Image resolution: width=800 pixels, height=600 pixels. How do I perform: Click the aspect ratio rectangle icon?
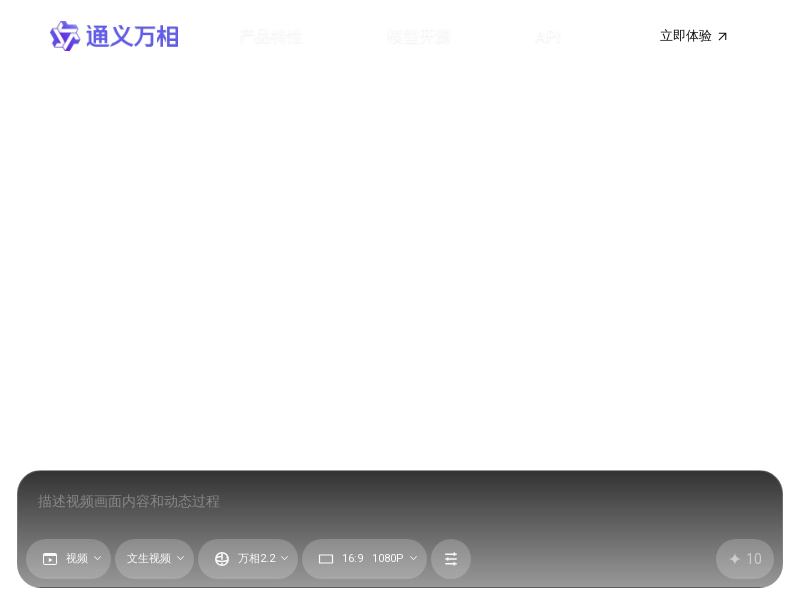[326, 559]
